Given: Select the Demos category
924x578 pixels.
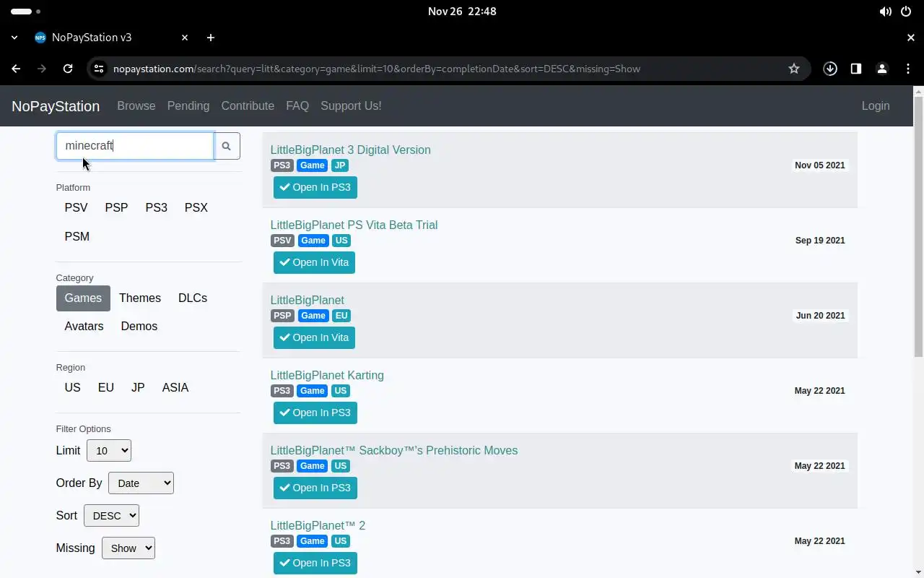Looking at the screenshot, I should pos(139,327).
